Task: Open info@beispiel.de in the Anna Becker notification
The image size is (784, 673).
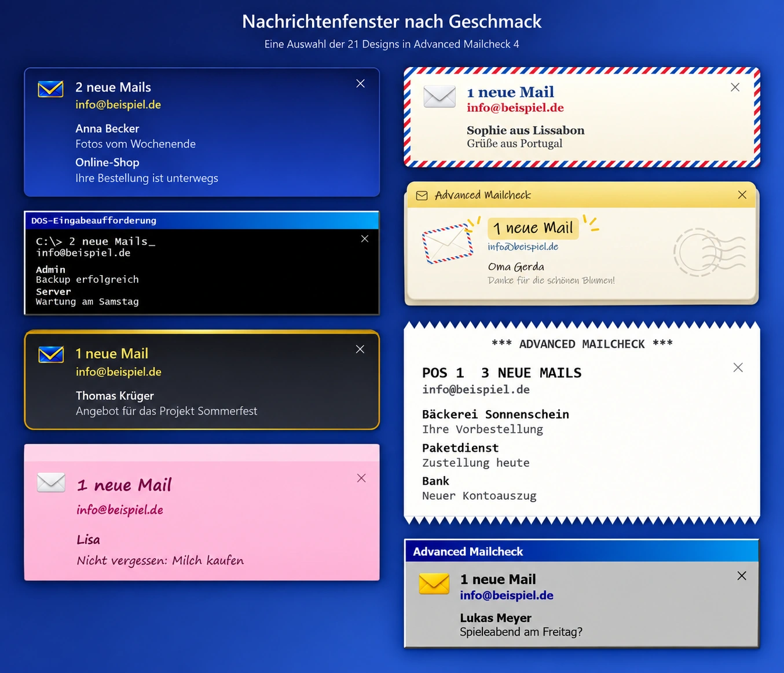Action: [x=118, y=105]
